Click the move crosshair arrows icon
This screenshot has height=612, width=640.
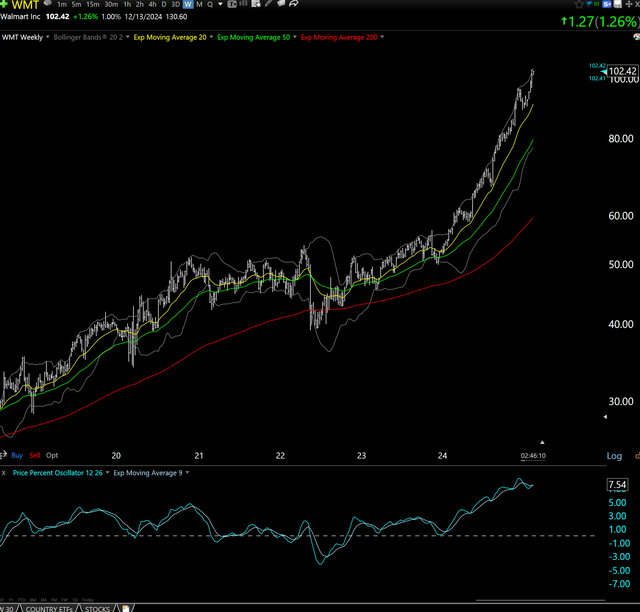[x=629, y=4]
